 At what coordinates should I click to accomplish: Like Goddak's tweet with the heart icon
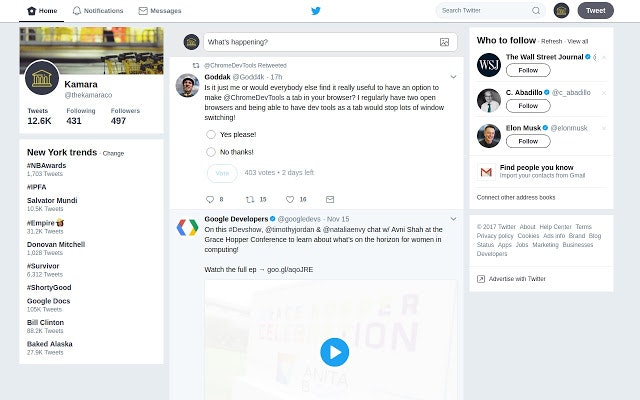coord(290,199)
